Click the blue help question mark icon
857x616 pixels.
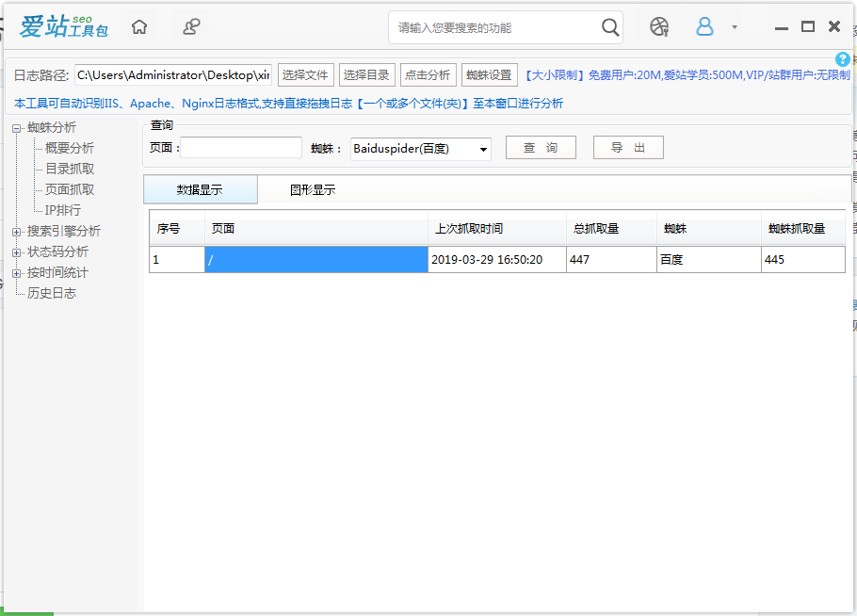click(x=843, y=59)
